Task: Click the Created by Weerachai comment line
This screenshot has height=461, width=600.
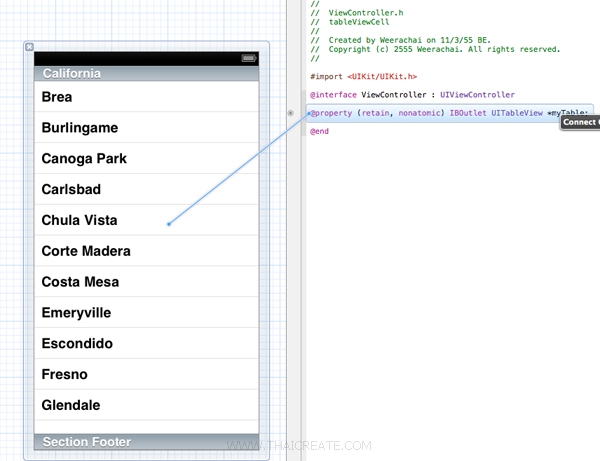Action: (x=401, y=40)
